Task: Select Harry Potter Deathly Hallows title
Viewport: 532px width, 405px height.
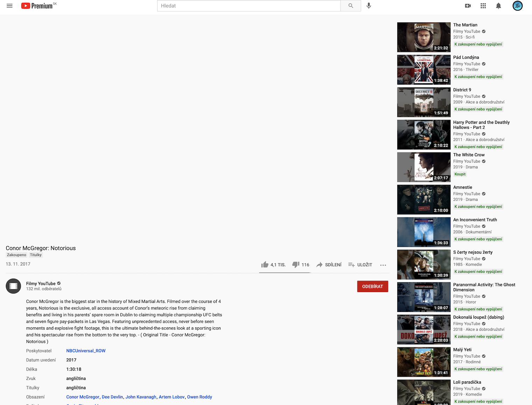Action: (481, 125)
